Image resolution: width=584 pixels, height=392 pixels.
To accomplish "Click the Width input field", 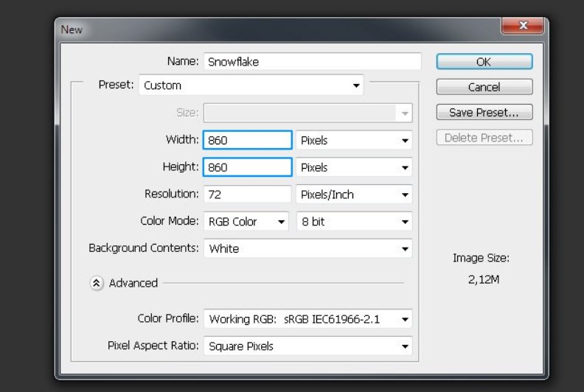I will point(248,140).
